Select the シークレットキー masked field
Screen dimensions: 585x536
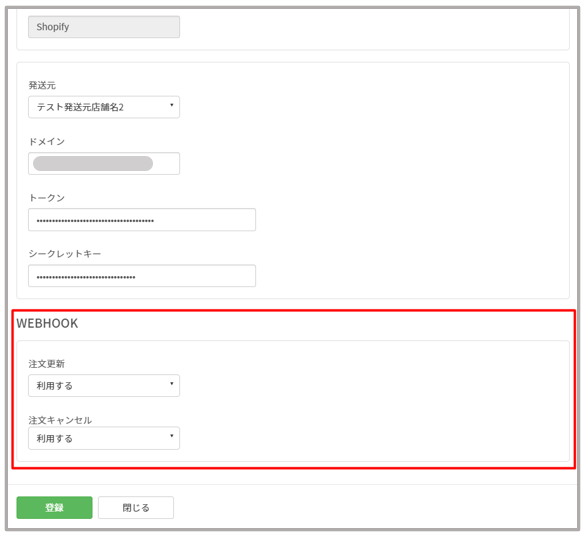pos(142,276)
